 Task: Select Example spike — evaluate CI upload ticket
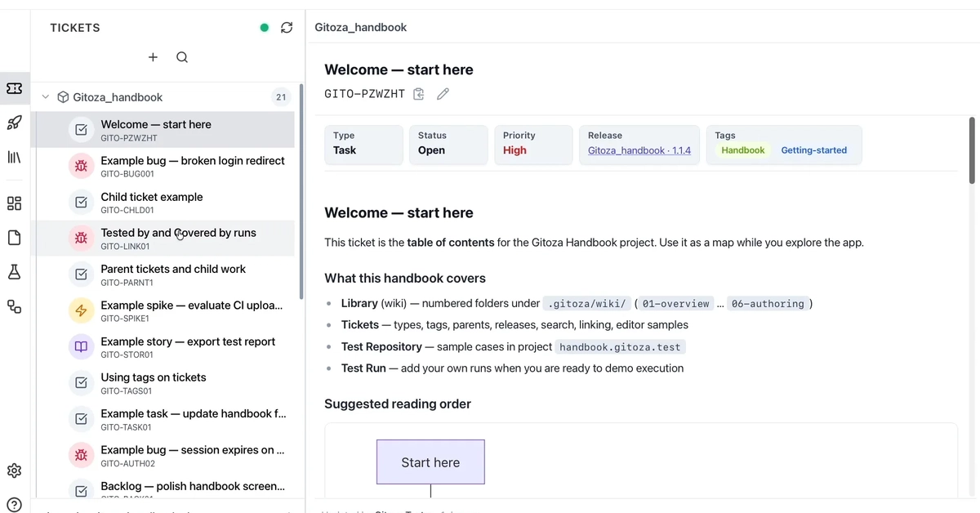click(x=163, y=310)
